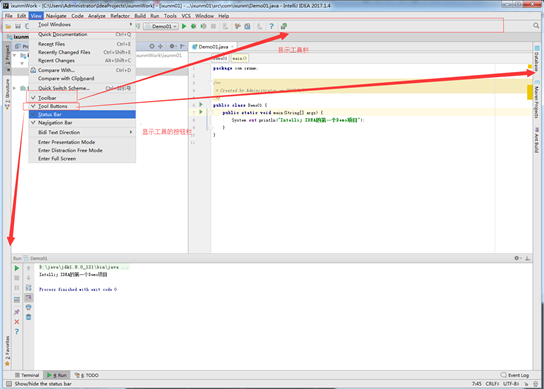Image resolution: width=544 pixels, height=389 pixels.
Task: Open the Maven Projects side panel button
Action: pos(536,100)
